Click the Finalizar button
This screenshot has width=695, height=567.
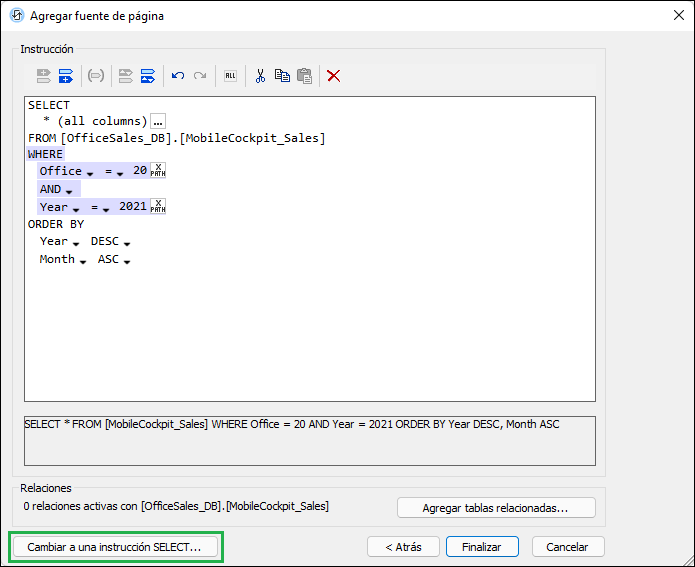click(x=482, y=547)
